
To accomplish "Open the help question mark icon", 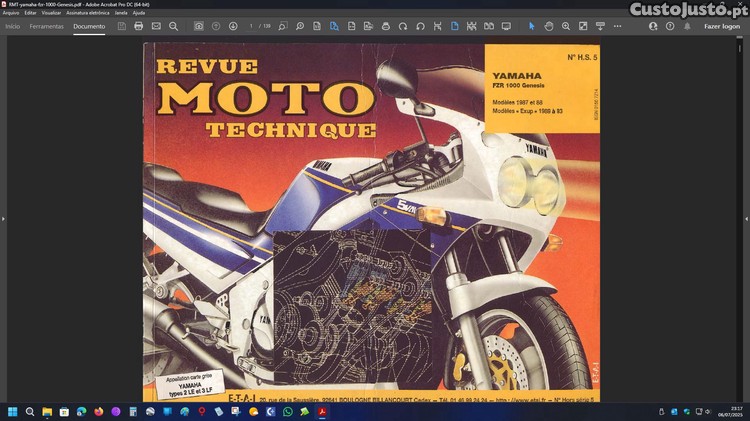I will pos(670,26).
